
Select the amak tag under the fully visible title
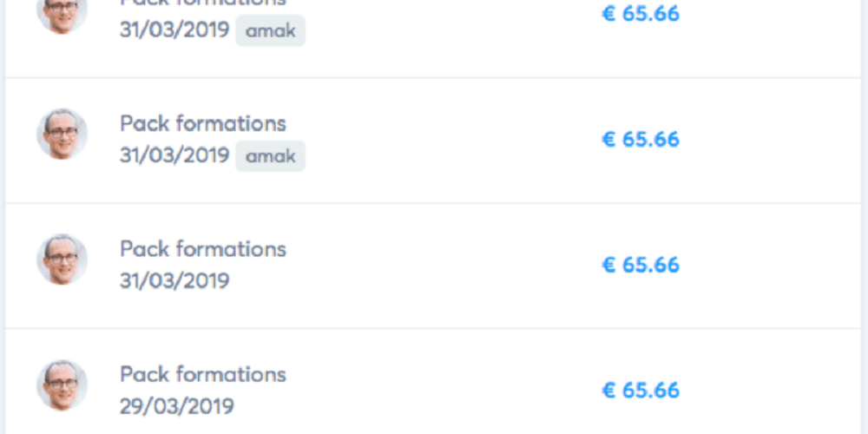click(x=270, y=156)
